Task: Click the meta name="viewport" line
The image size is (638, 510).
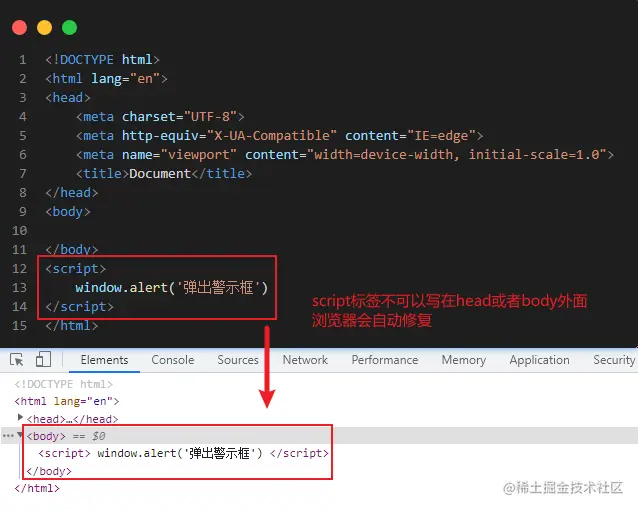Action: point(345,155)
